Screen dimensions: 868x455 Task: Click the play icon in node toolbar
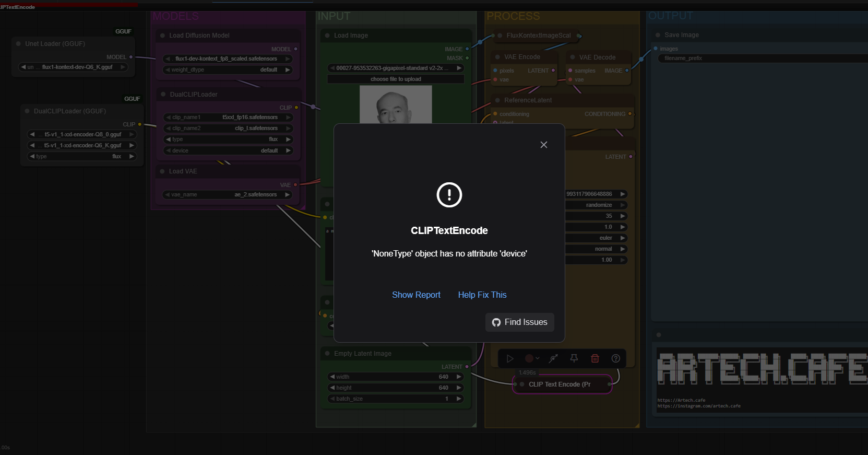pos(510,358)
